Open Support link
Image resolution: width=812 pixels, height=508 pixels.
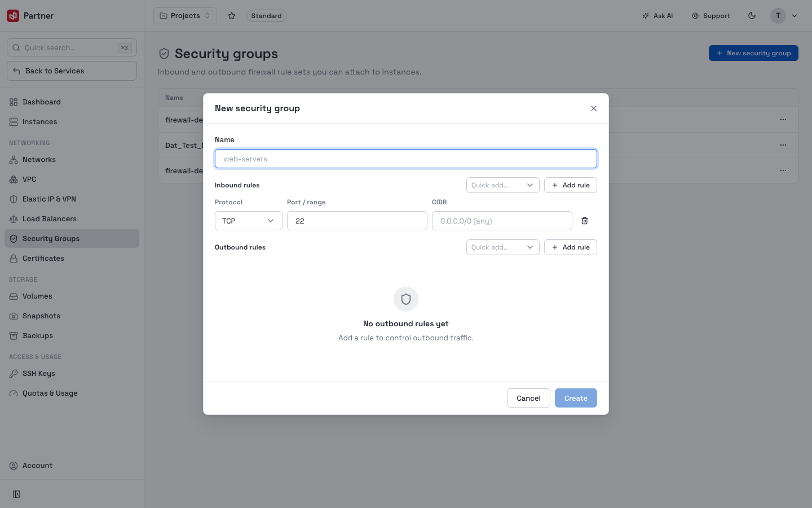(711, 16)
